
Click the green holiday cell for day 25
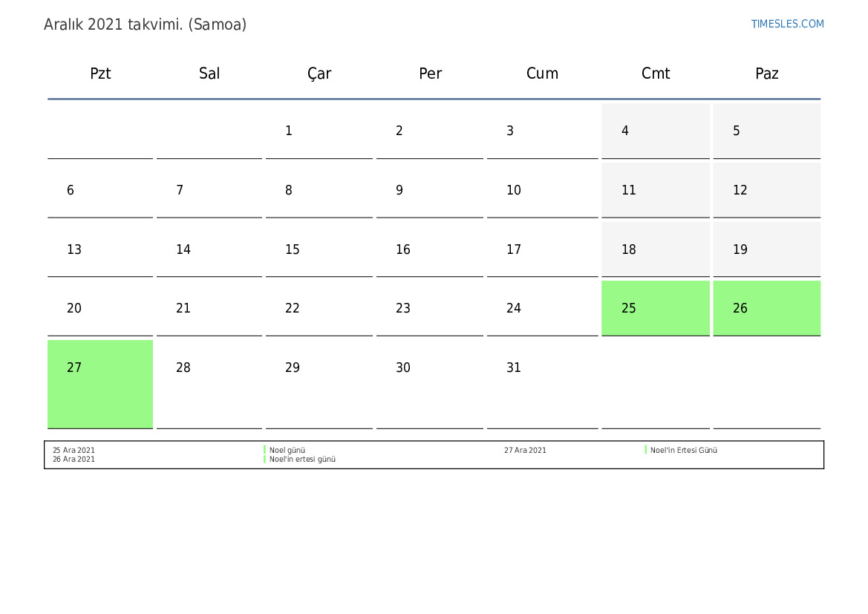(x=655, y=308)
